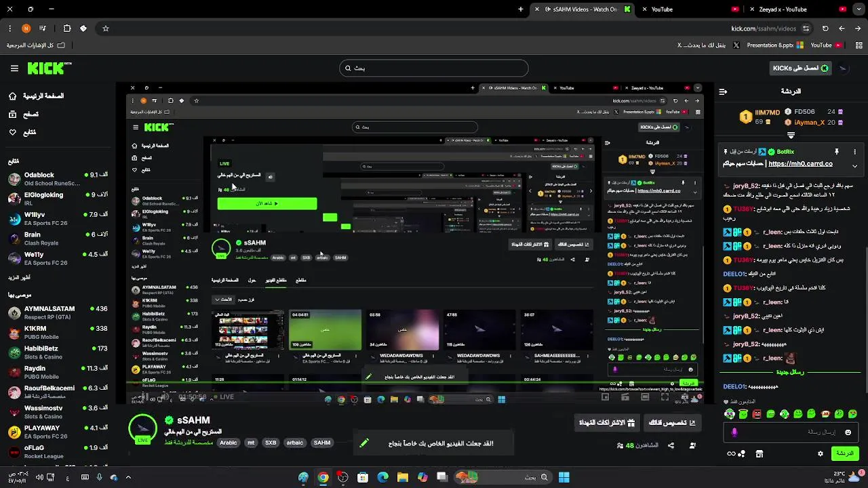Open Raydin channel in sidebar

(x=58, y=373)
